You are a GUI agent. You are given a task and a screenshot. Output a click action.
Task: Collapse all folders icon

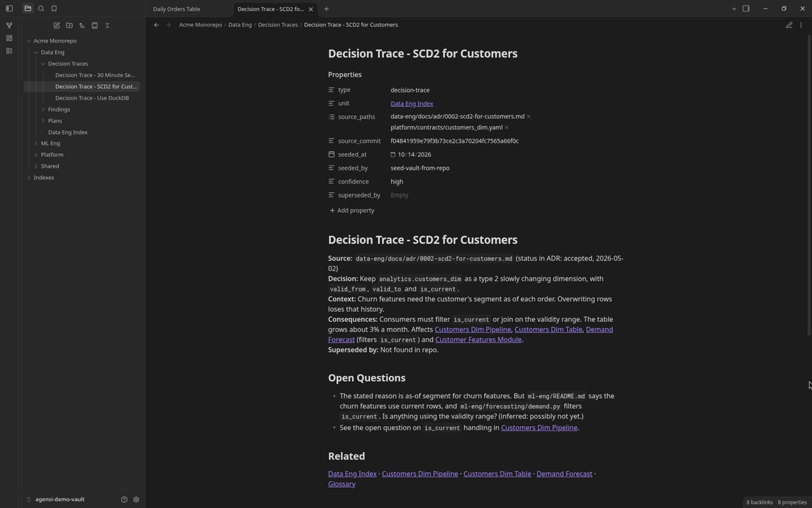107,25
